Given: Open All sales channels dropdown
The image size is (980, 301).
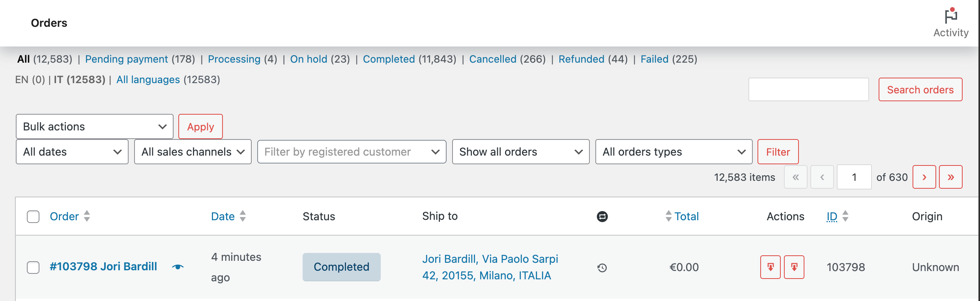Looking at the screenshot, I should pyautogui.click(x=193, y=152).
